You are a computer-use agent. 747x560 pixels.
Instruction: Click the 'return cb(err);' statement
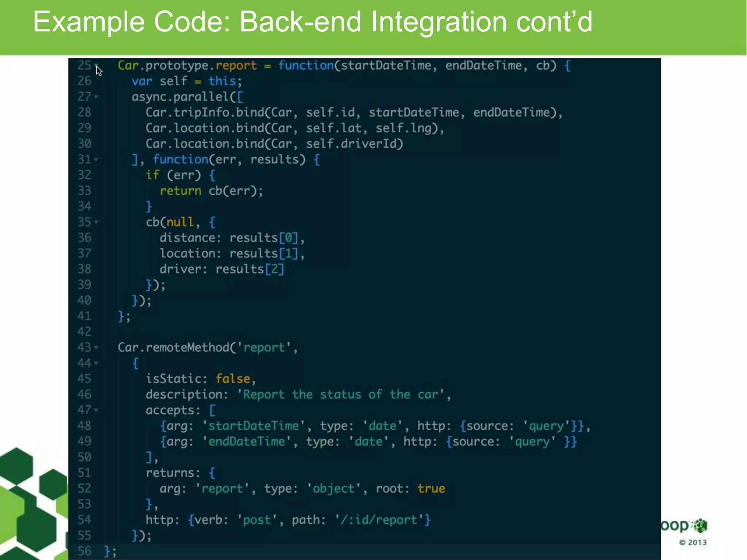coord(211,191)
